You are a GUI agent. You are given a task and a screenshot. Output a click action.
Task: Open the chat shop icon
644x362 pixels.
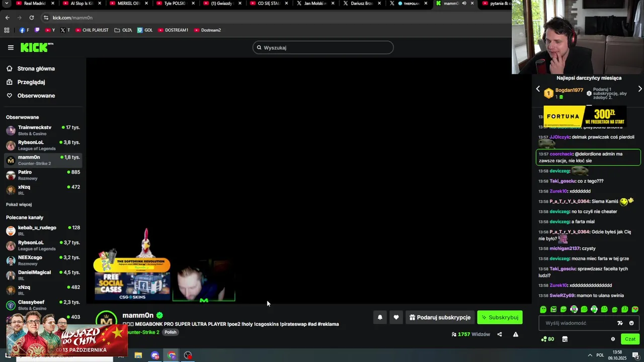pos(565,339)
